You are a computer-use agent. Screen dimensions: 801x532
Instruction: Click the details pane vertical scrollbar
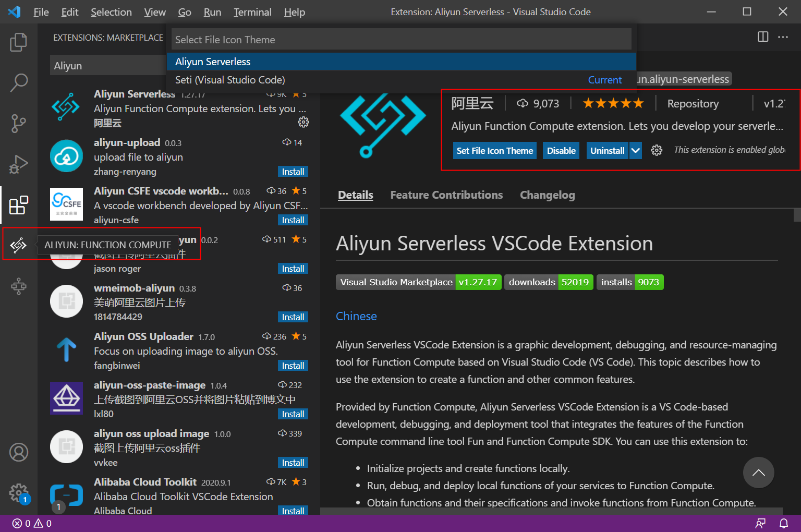click(797, 214)
